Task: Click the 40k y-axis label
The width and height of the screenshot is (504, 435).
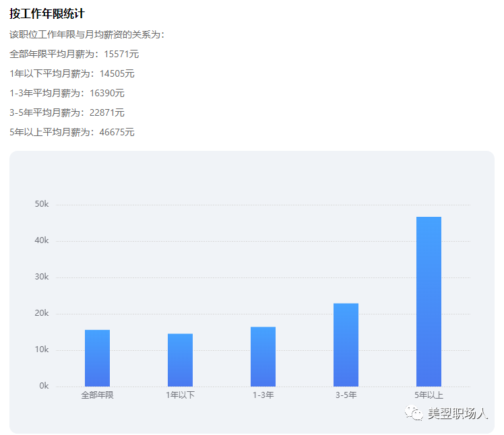Action: [x=42, y=240]
